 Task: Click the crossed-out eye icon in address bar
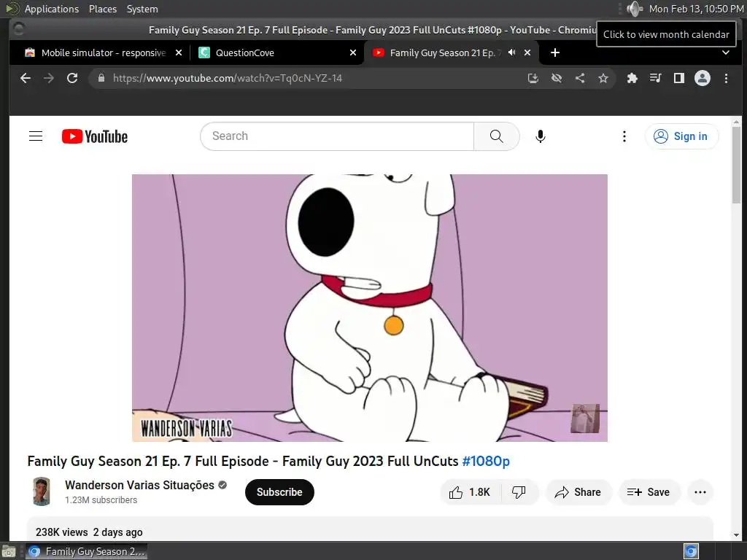coord(557,78)
